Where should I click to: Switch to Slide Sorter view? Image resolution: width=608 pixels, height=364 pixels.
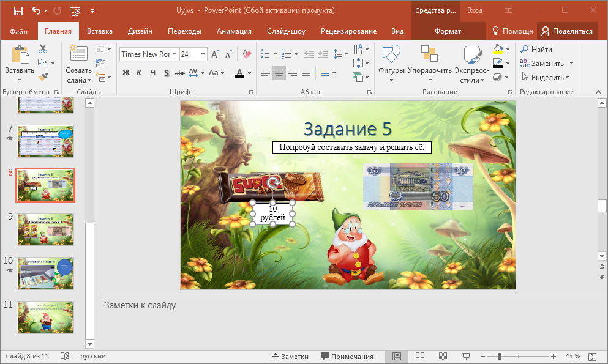420,356
